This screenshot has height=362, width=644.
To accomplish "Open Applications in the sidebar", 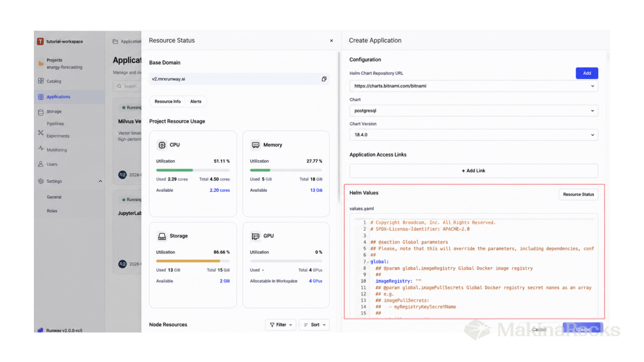I will click(58, 97).
